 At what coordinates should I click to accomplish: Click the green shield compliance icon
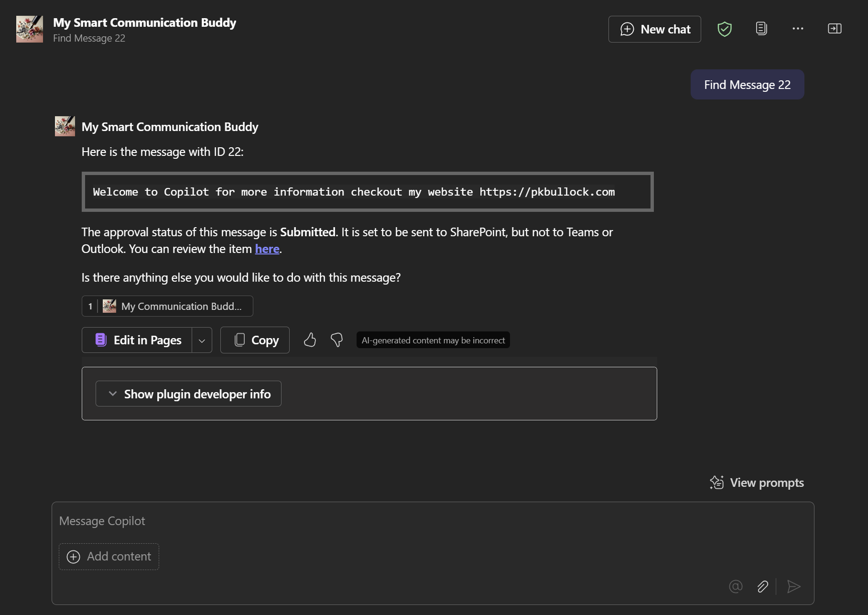(x=725, y=29)
